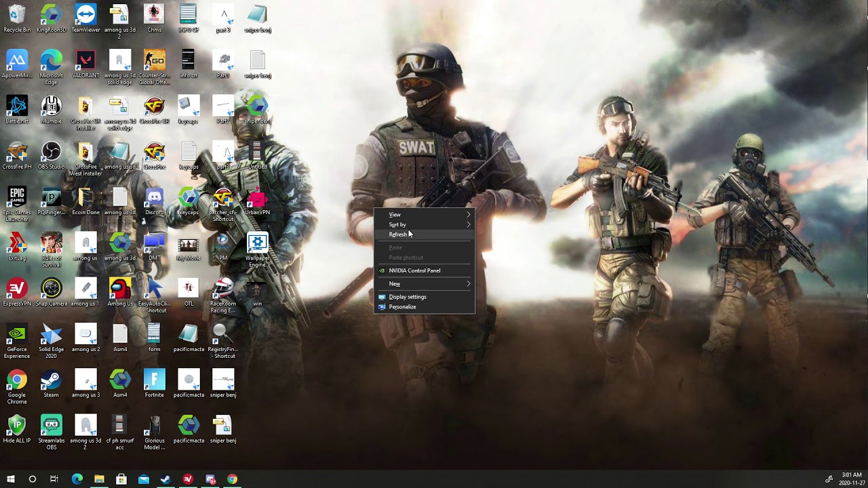Select the OBS Studio desktop icon
The image size is (868, 488).
pos(52,155)
